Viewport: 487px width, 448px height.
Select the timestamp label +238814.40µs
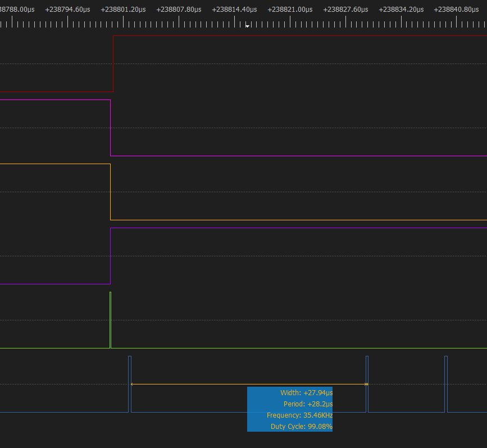(234, 9)
